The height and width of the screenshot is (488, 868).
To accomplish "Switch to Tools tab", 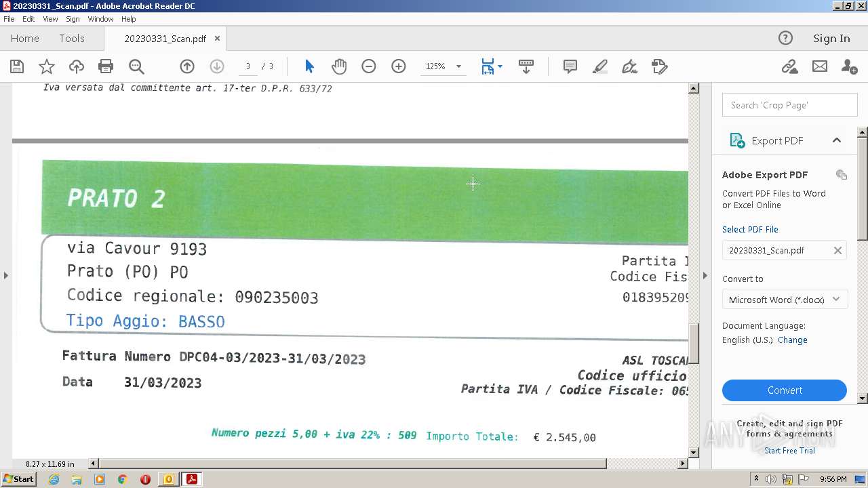I will pyautogui.click(x=71, y=39).
